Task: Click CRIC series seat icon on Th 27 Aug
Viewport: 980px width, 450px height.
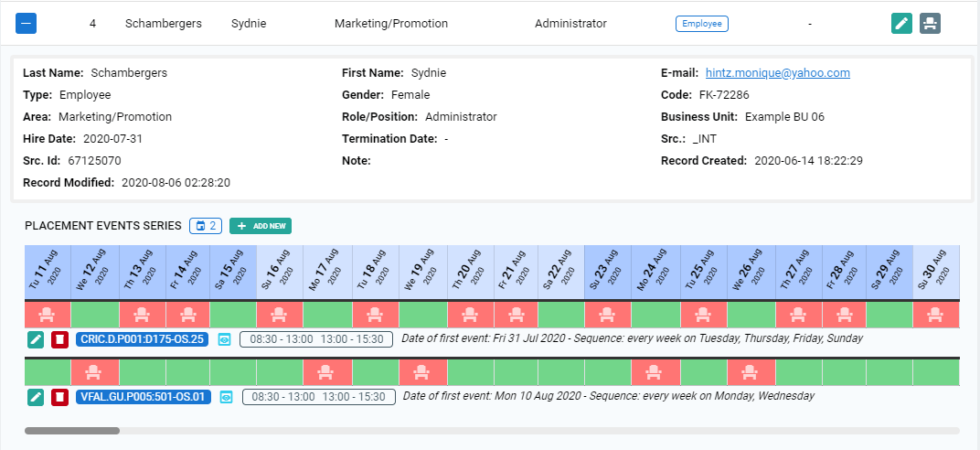Action: [x=799, y=315]
